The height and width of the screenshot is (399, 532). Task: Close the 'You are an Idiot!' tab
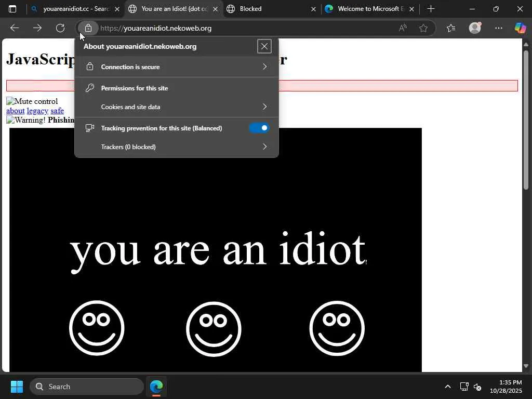(x=215, y=9)
